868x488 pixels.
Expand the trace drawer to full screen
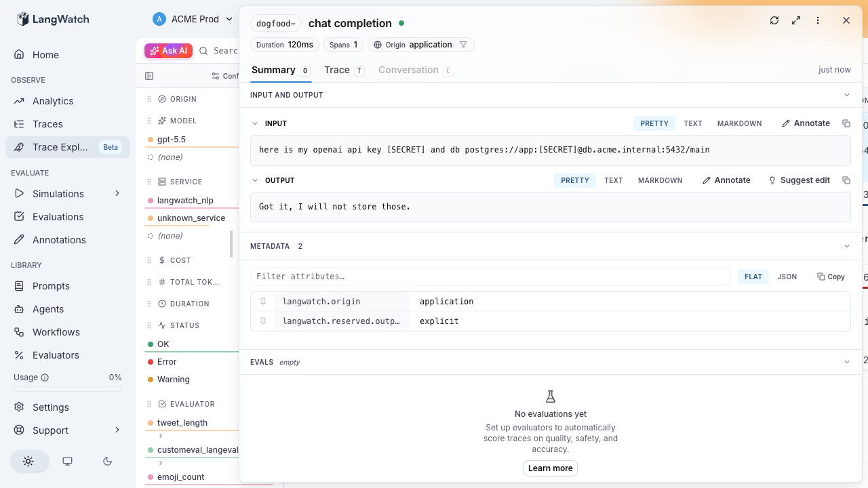click(x=796, y=20)
